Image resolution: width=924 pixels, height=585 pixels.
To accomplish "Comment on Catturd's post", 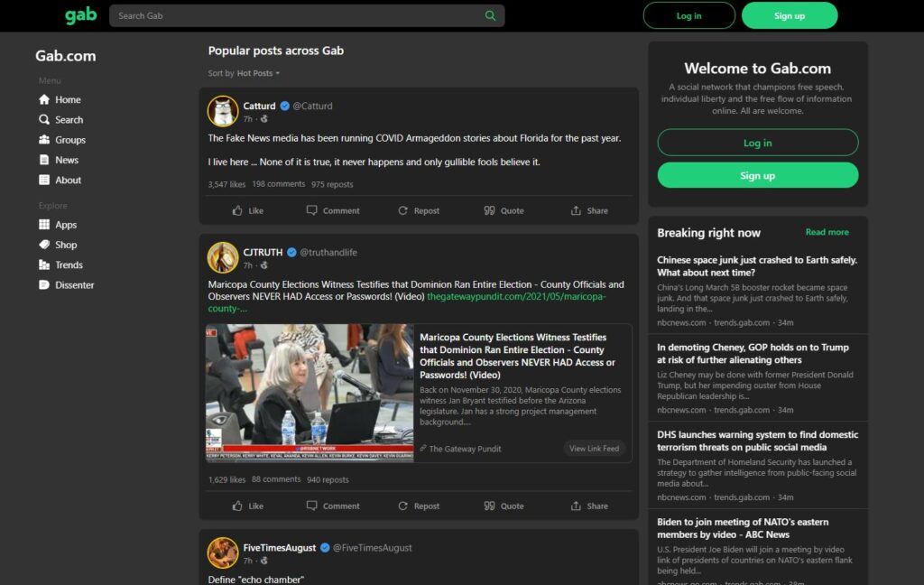I will pyautogui.click(x=333, y=210).
